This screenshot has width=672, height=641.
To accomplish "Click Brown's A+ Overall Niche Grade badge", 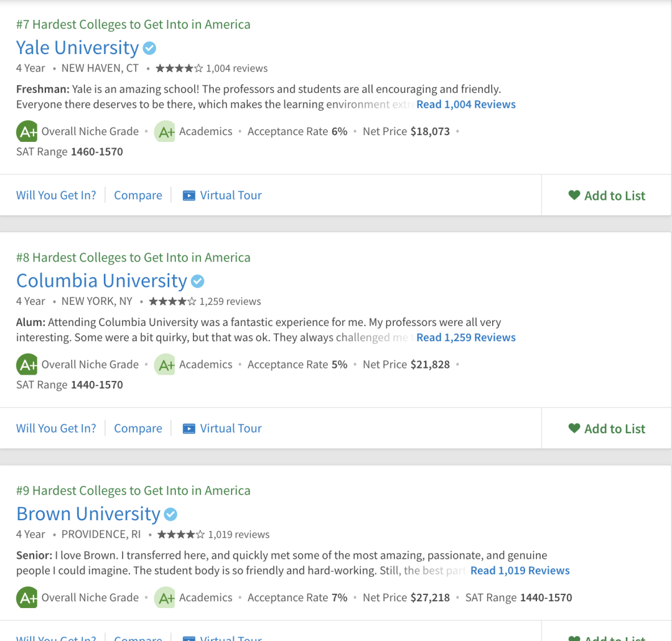I will [27, 598].
